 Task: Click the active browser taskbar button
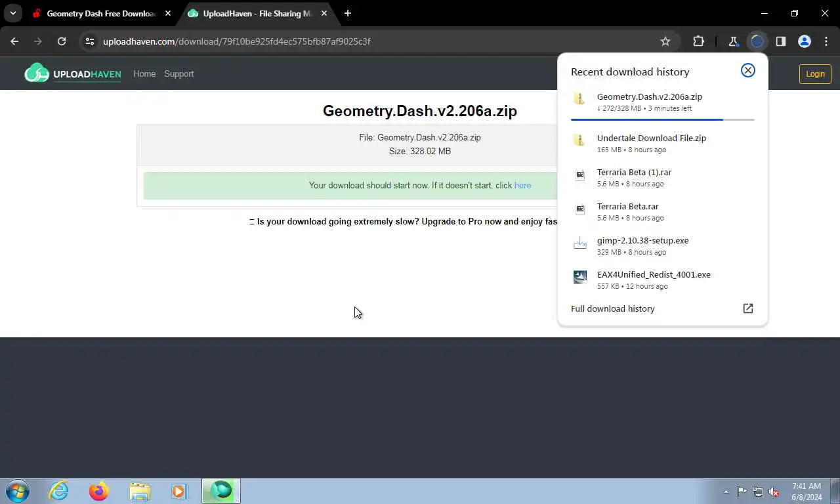click(221, 491)
